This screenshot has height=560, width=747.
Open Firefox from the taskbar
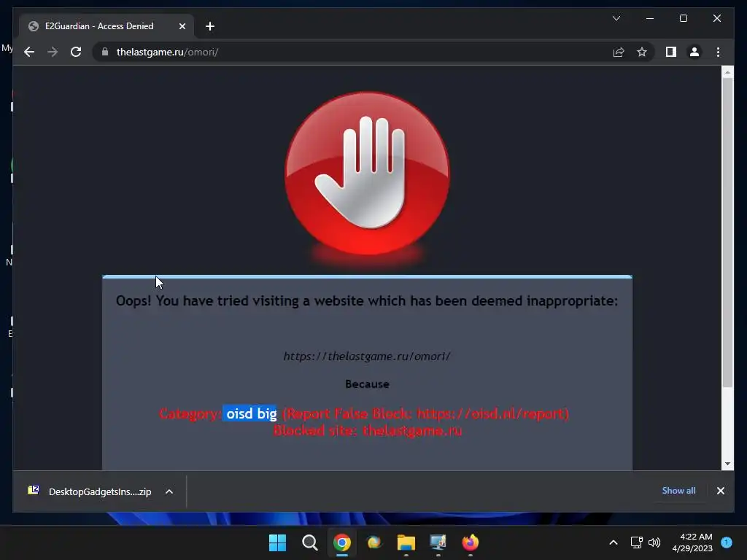(471, 542)
